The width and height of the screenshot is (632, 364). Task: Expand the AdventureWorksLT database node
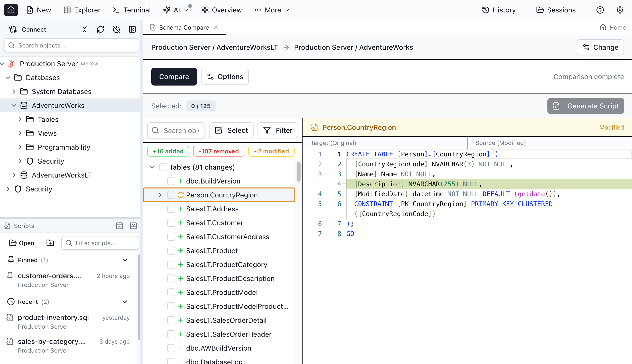[14, 175]
